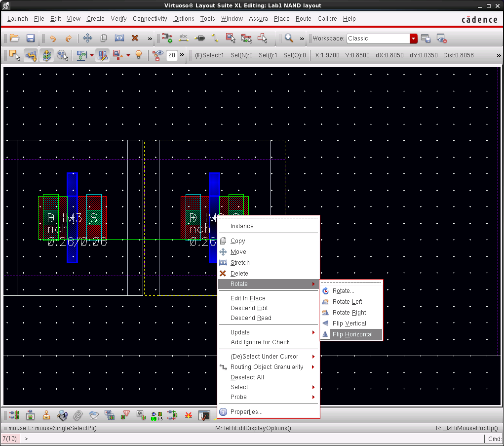The width and height of the screenshot is (504, 446).
Task: Open the Assura menu
Action: point(259,19)
